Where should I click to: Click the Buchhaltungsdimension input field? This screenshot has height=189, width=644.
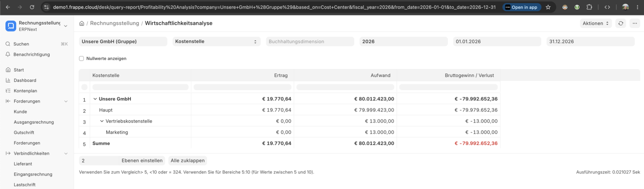click(x=310, y=41)
